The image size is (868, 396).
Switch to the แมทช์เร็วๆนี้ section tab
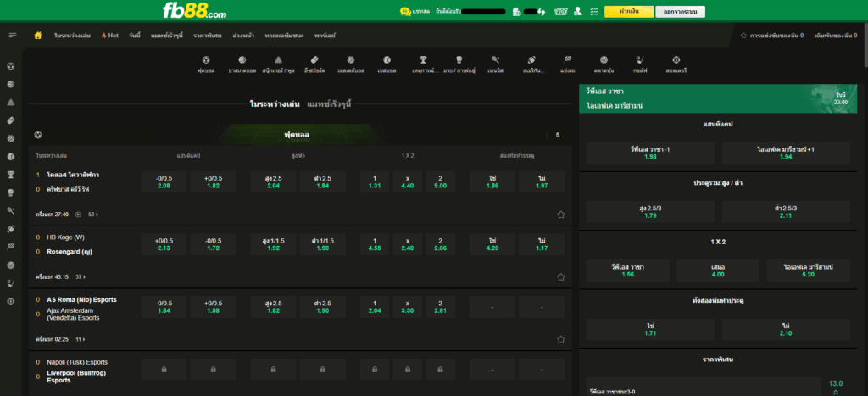click(x=329, y=103)
